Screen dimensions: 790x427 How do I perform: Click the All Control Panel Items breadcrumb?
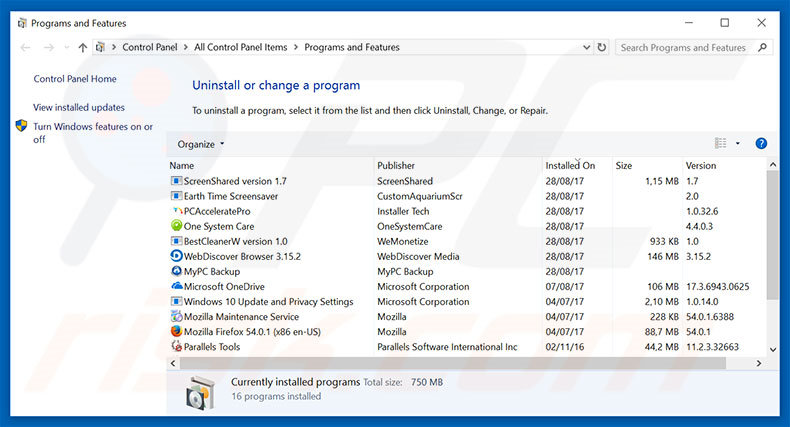pos(240,47)
